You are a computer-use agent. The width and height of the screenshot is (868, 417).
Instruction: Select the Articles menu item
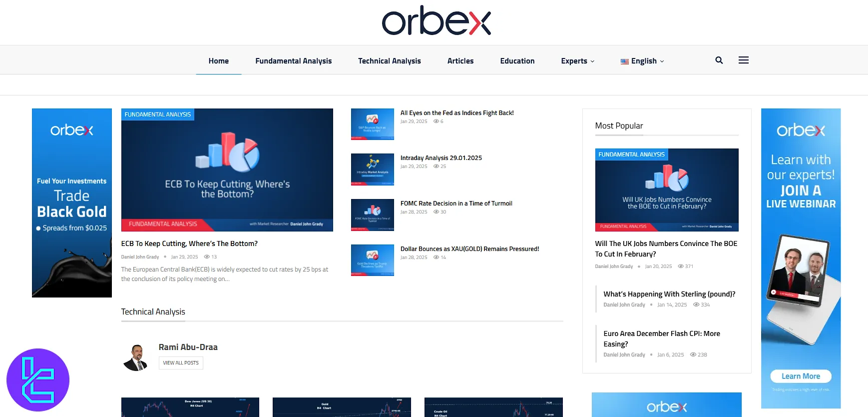coord(460,61)
